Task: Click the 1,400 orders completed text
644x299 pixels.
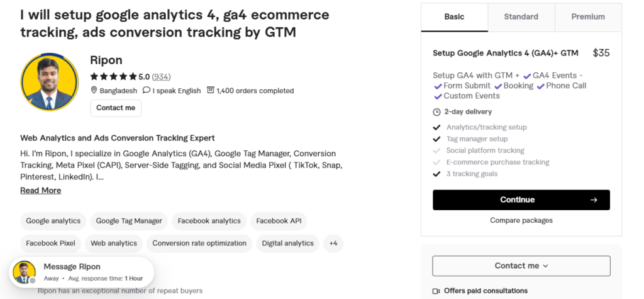Action: [x=255, y=91]
